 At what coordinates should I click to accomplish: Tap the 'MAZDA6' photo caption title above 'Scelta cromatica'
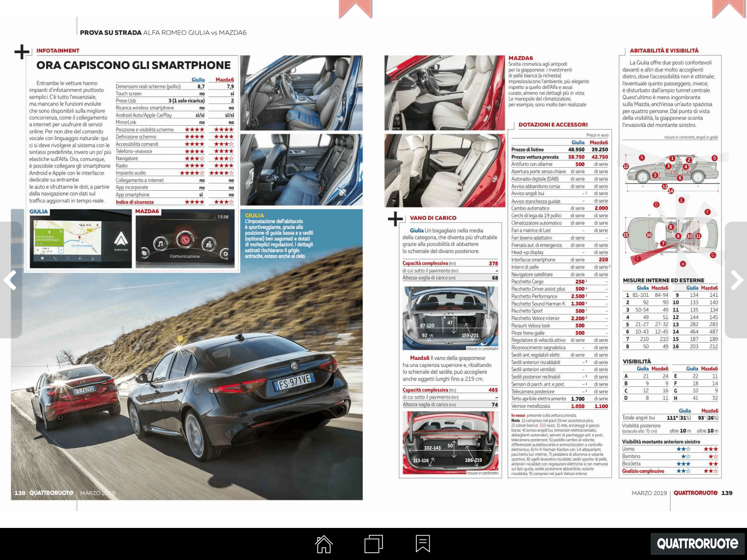point(521,58)
